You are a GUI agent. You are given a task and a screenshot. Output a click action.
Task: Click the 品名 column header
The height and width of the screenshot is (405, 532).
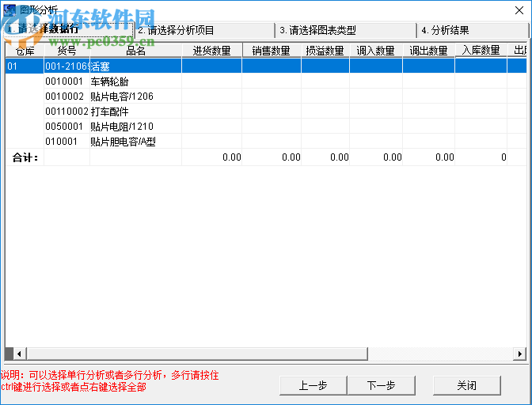(135, 51)
